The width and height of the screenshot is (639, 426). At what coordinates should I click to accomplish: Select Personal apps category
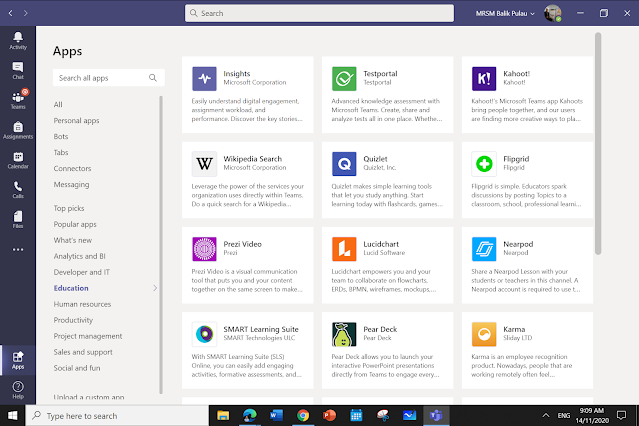click(x=76, y=120)
